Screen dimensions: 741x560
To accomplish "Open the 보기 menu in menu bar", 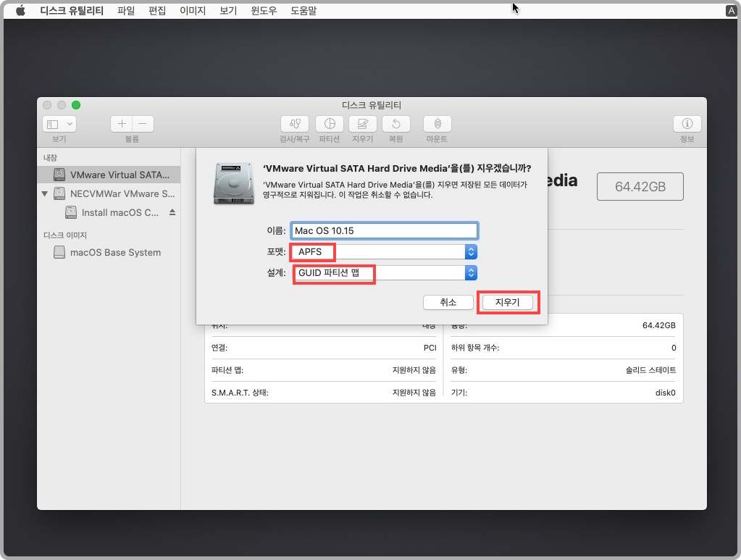I will pyautogui.click(x=228, y=10).
